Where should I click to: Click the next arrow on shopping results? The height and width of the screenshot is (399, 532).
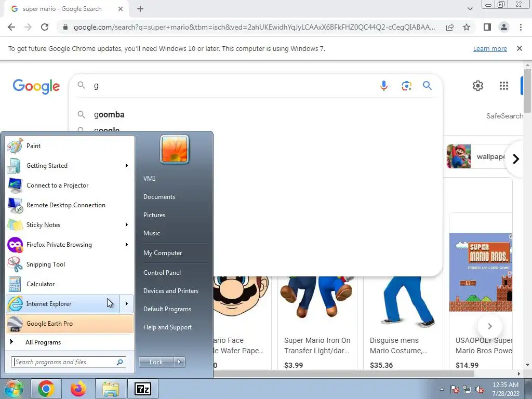(x=489, y=326)
